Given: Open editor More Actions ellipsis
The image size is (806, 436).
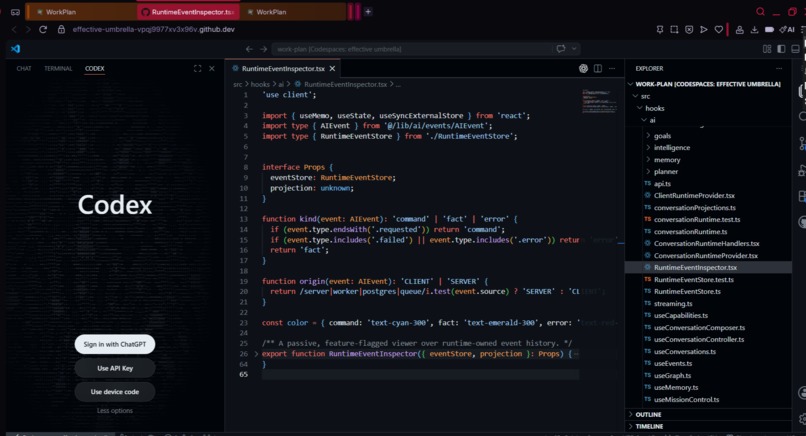Looking at the screenshot, I should [x=612, y=68].
